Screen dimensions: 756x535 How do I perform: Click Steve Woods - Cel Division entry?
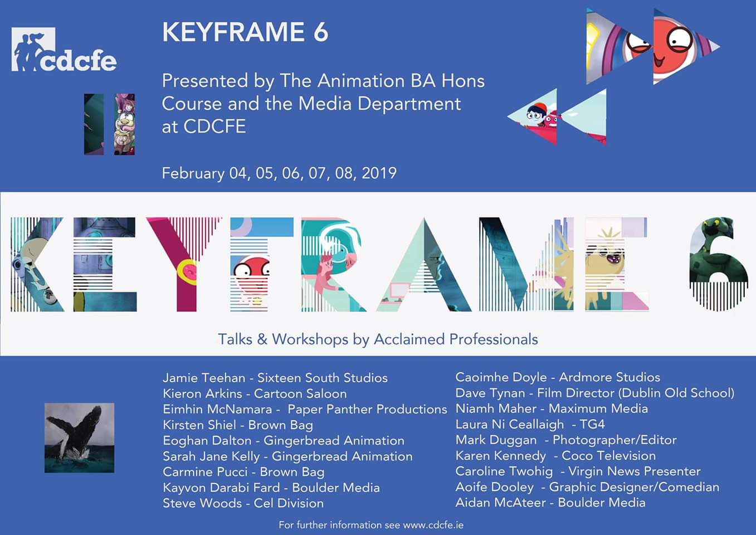pyautogui.click(x=243, y=503)
